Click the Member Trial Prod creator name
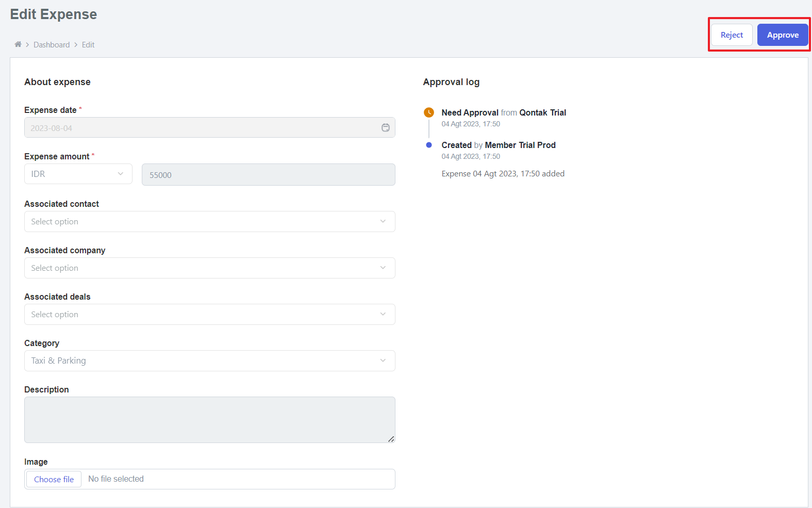The width and height of the screenshot is (812, 508). [x=520, y=145]
